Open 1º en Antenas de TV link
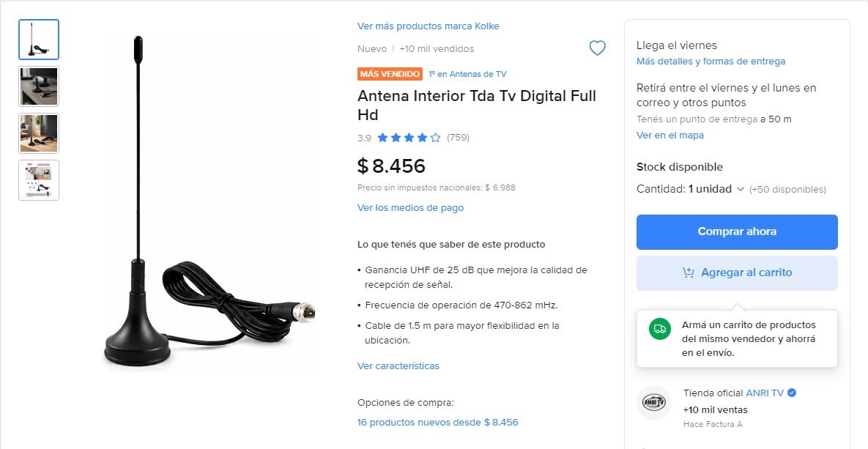This screenshot has width=868, height=449. [467, 74]
